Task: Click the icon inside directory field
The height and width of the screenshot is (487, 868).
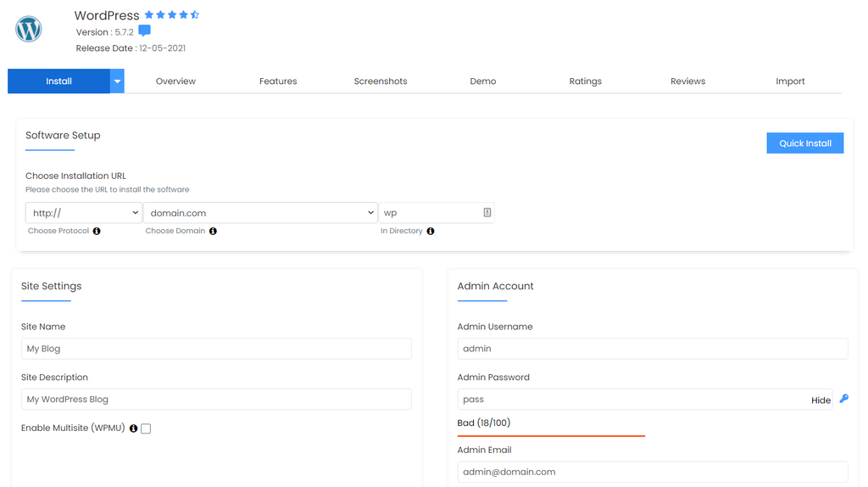Action: pos(487,213)
